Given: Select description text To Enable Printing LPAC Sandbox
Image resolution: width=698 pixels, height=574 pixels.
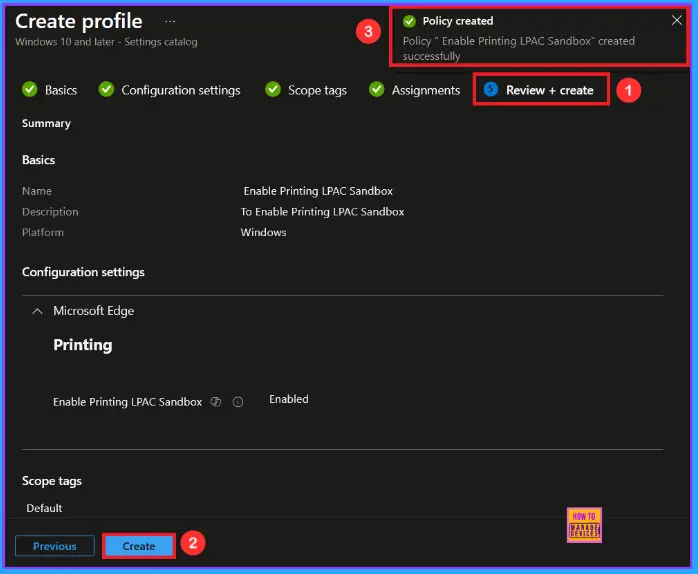Looking at the screenshot, I should 322,212.
